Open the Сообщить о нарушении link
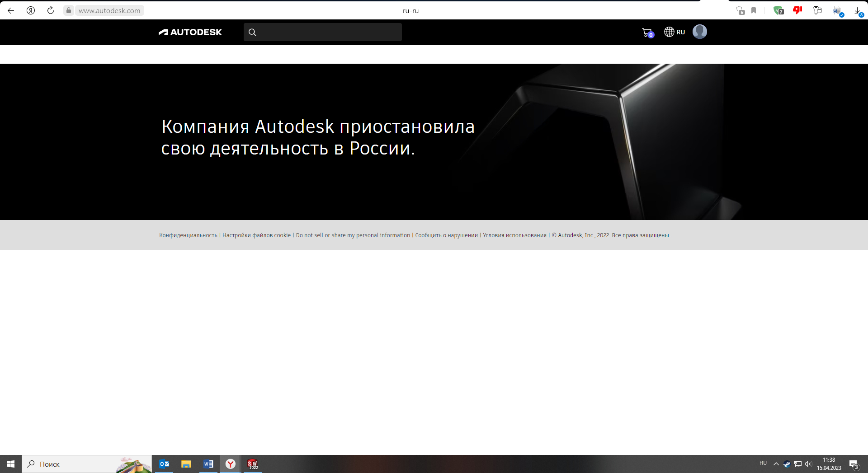This screenshot has height=473, width=868. [447, 235]
